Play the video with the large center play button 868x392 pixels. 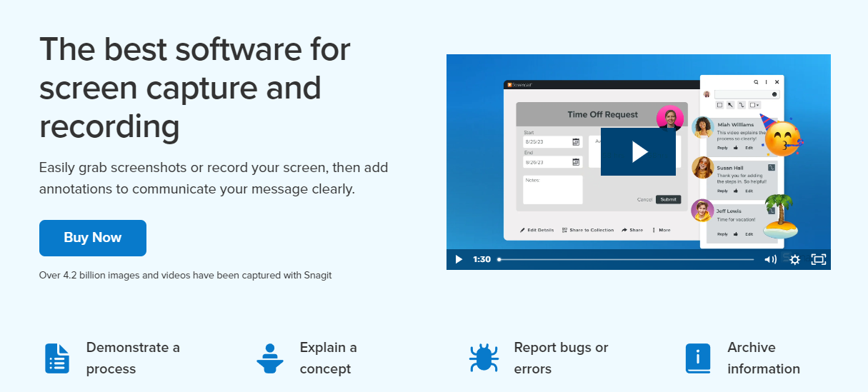(638, 151)
